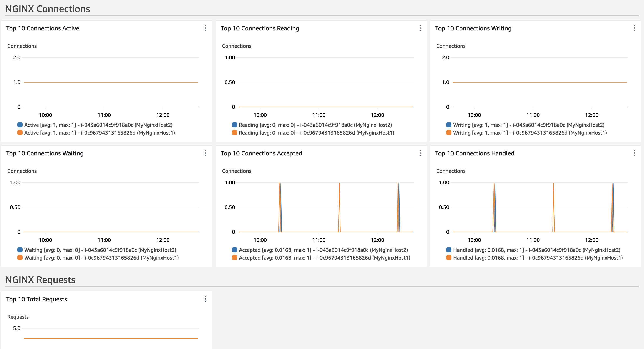Viewport: 644px width, 349px height.
Task: Click the orange line in the Connections Active chart
Action: (x=111, y=82)
